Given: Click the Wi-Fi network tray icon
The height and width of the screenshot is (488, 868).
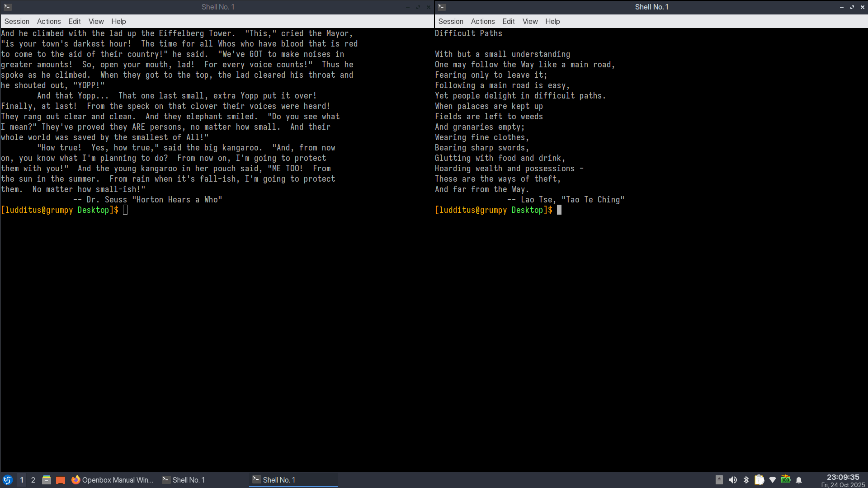Looking at the screenshot, I should [x=773, y=480].
